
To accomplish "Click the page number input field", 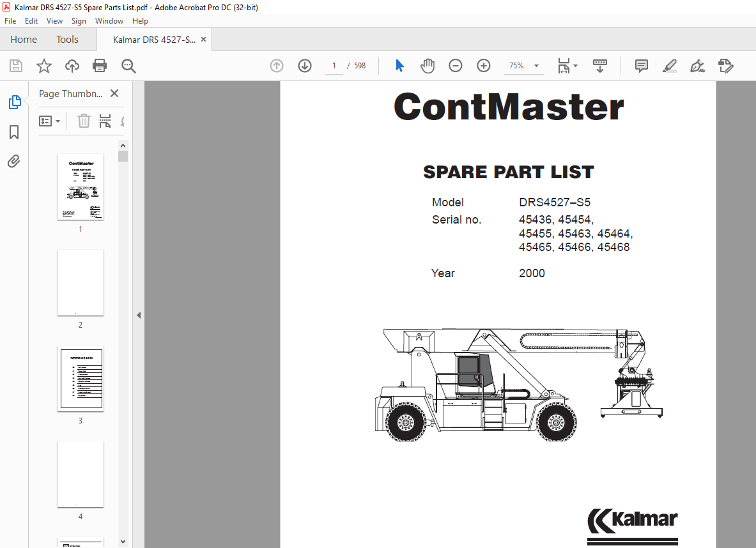I will (334, 66).
